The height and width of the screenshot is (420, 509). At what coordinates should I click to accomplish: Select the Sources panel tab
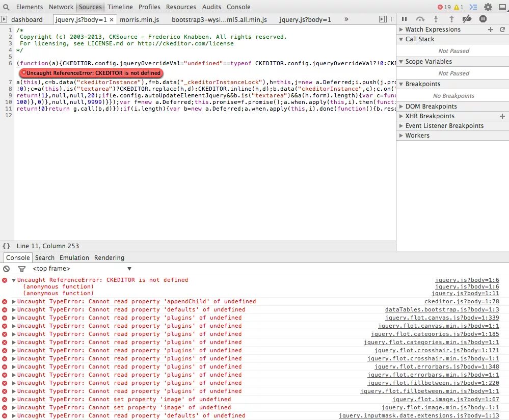(x=90, y=7)
